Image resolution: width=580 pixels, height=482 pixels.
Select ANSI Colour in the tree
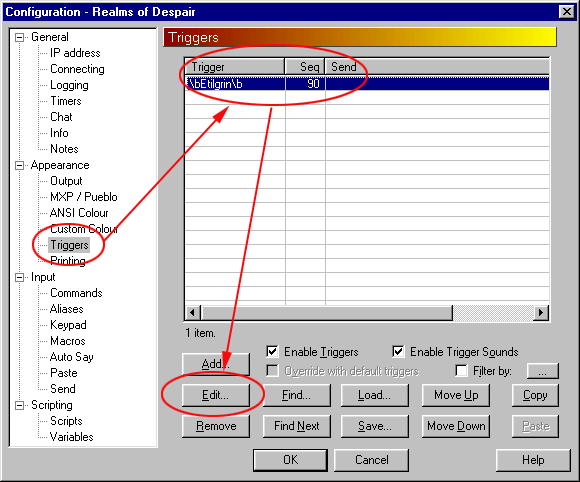tap(79, 213)
